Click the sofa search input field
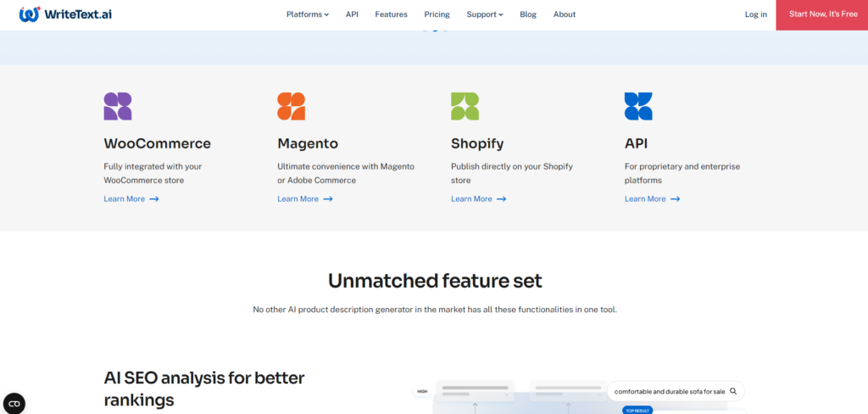The width and height of the screenshot is (868, 414). (676, 391)
